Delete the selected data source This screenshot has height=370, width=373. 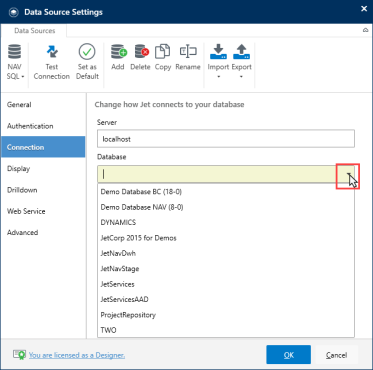coord(141,57)
